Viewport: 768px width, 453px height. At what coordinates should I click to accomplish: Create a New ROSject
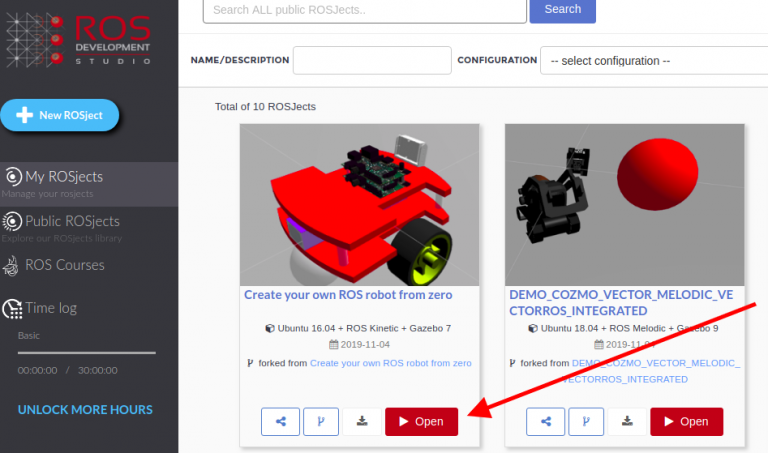point(60,115)
